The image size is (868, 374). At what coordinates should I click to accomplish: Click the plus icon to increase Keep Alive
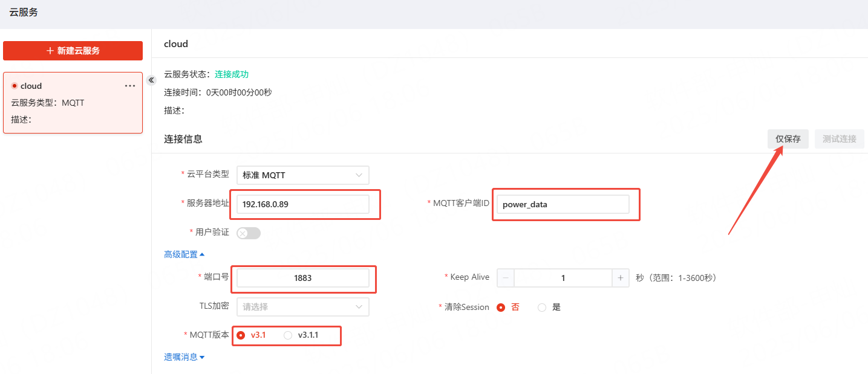[620, 278]
